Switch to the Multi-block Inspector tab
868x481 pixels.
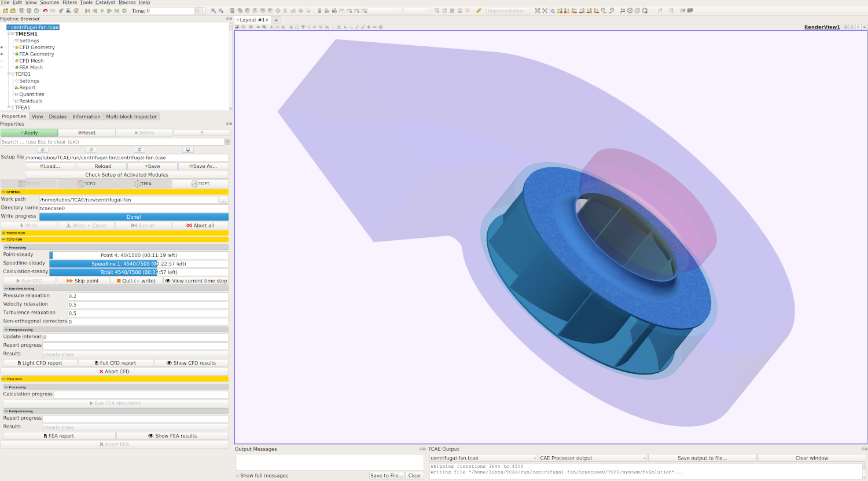tap(131, 116)
